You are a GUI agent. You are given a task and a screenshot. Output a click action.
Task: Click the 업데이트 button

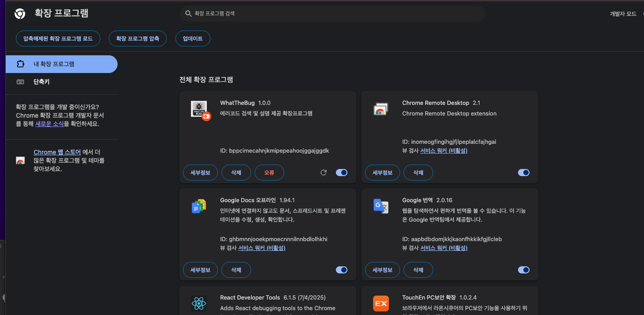coord(193,38)
